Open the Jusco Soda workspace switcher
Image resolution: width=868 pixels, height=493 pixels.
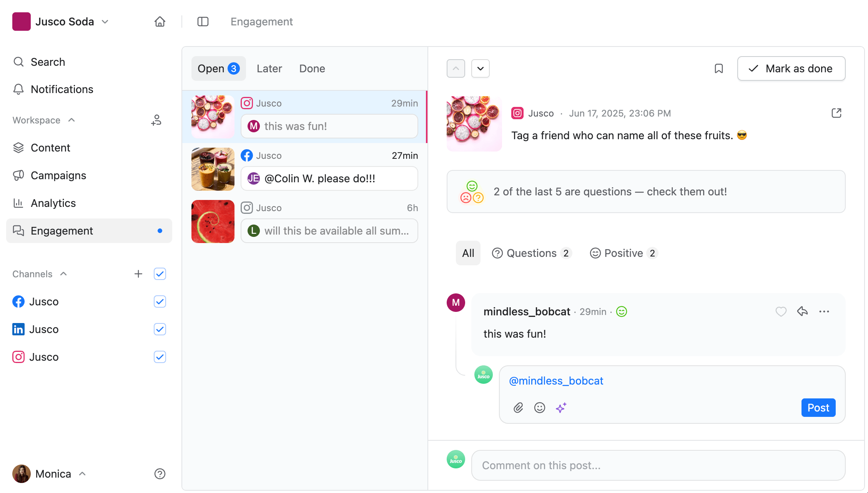[105, 22]
